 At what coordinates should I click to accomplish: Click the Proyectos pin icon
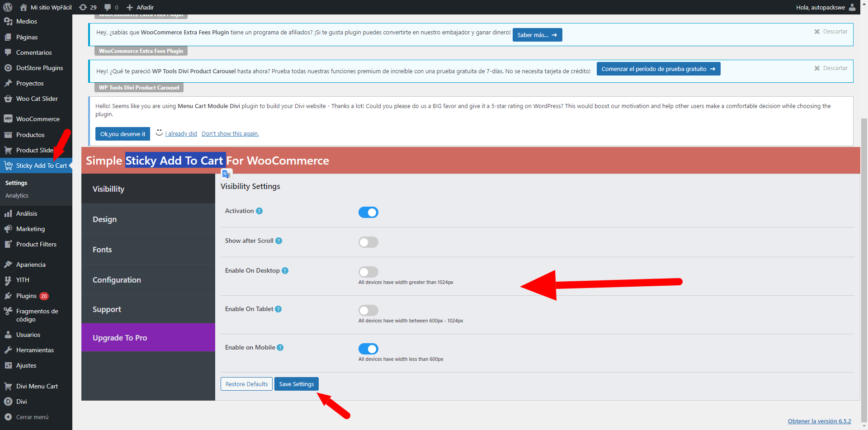coord(8,83)
